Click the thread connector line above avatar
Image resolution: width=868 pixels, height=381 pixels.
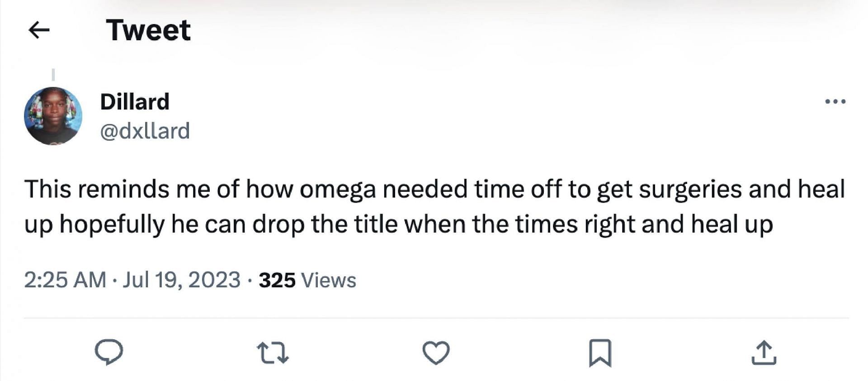point(53,75)
